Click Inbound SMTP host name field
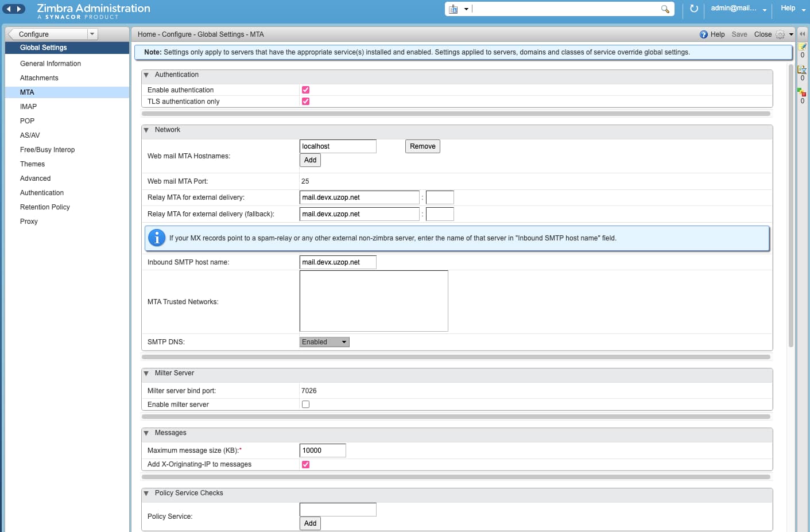 pyautogui.click(x=338, y=262)
